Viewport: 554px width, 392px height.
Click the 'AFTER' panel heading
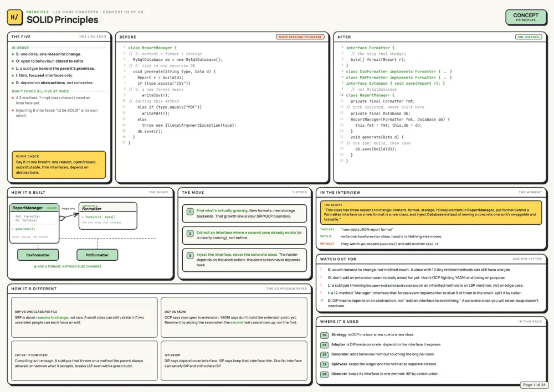(x=344, y=37)
